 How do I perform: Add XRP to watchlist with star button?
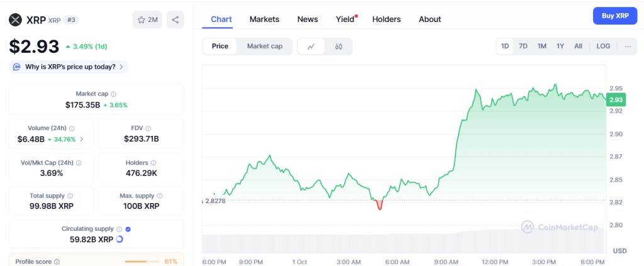tap(147, 20)
